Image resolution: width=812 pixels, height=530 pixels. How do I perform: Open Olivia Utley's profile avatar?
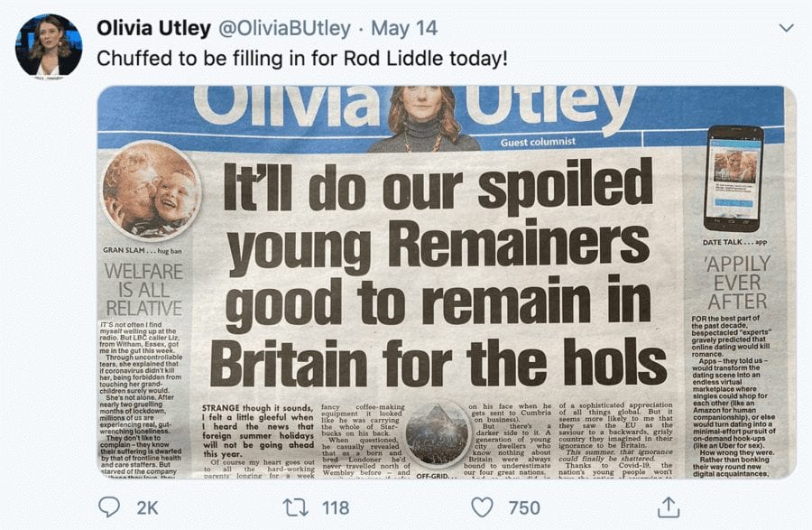point(48,46)
